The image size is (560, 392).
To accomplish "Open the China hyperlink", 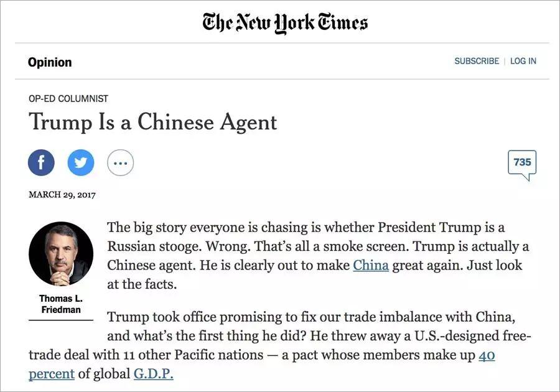I will click(371, 264).
